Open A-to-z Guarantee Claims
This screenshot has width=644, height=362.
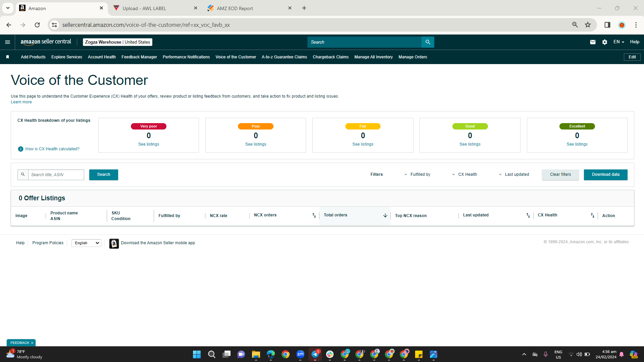(284, 57)
